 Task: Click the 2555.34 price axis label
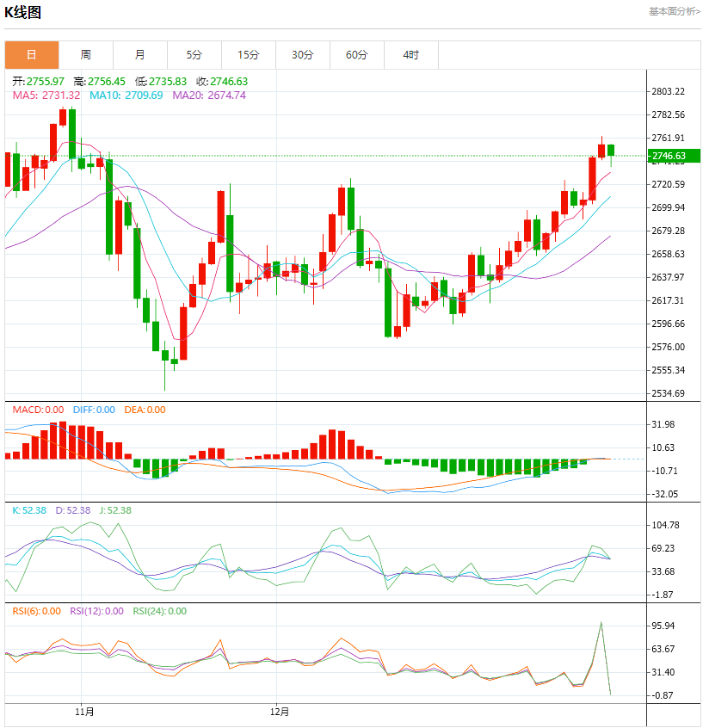pos(669,370)
